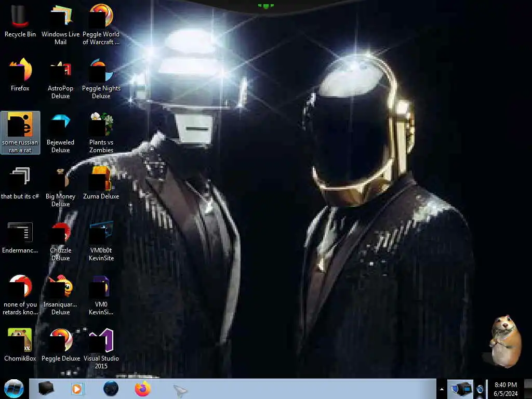Click the Show Desktop button at taskbar end

[528, 389]
